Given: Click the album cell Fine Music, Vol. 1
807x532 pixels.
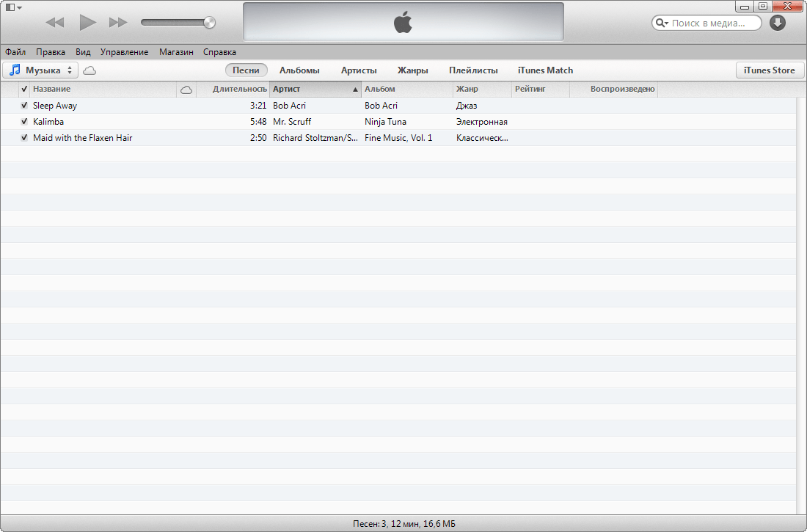Looking at the screenshot, I should (x=398, y=138).
